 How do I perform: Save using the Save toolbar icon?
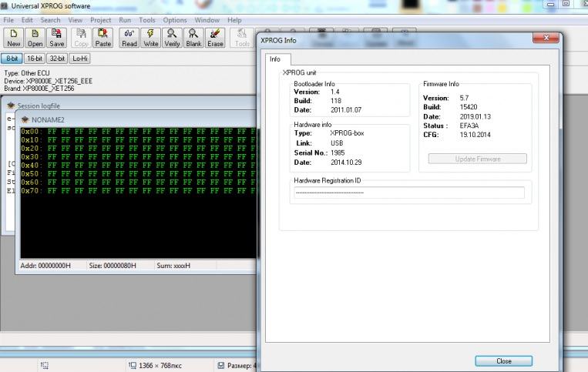[57, 38]
